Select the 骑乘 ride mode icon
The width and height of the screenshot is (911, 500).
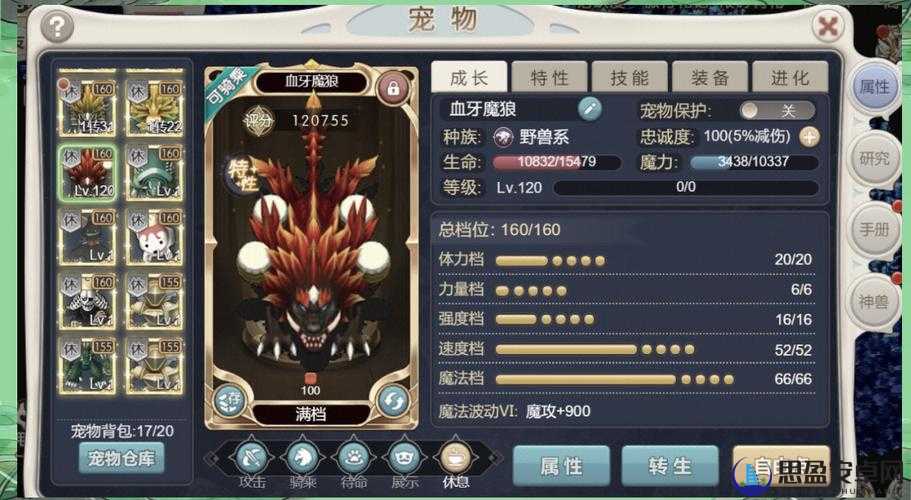(303, 458)
